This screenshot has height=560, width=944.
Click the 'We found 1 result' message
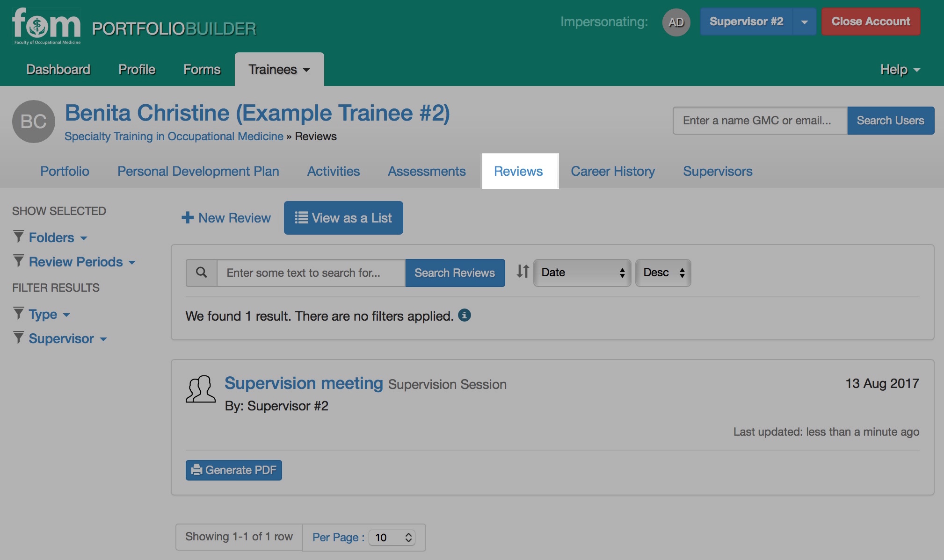320,316
